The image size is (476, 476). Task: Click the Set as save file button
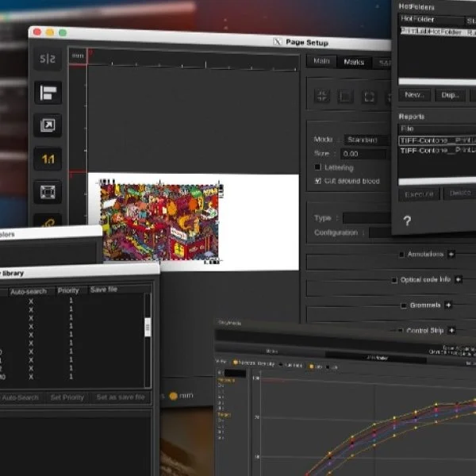tap(121, 397)
